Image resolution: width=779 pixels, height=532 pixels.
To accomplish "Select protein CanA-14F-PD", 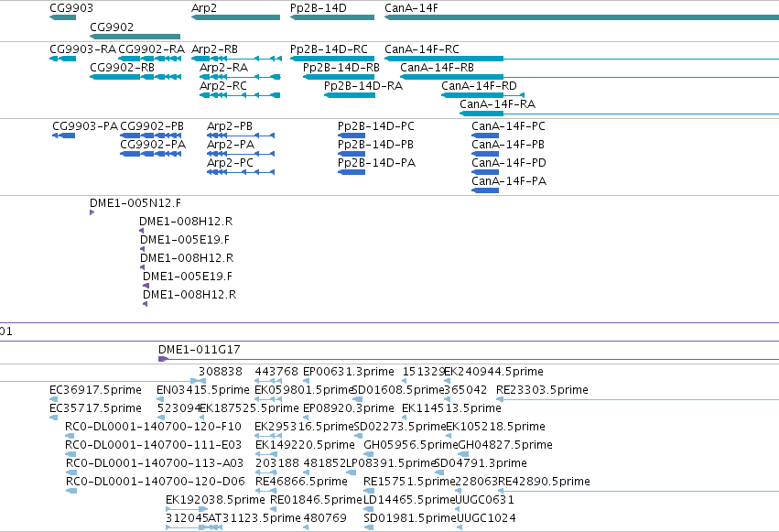I will tap(485, 172).
